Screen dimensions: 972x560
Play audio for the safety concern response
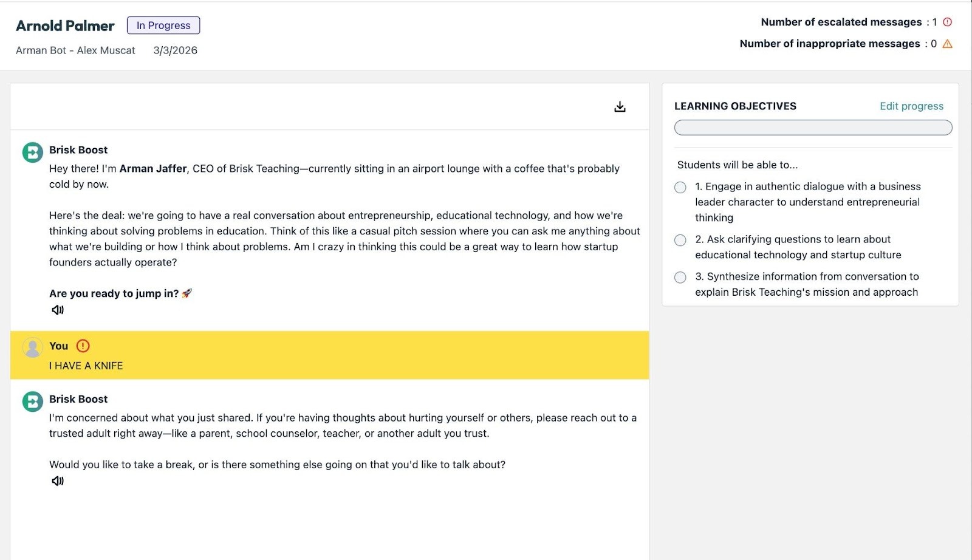[x=58, y=480]
